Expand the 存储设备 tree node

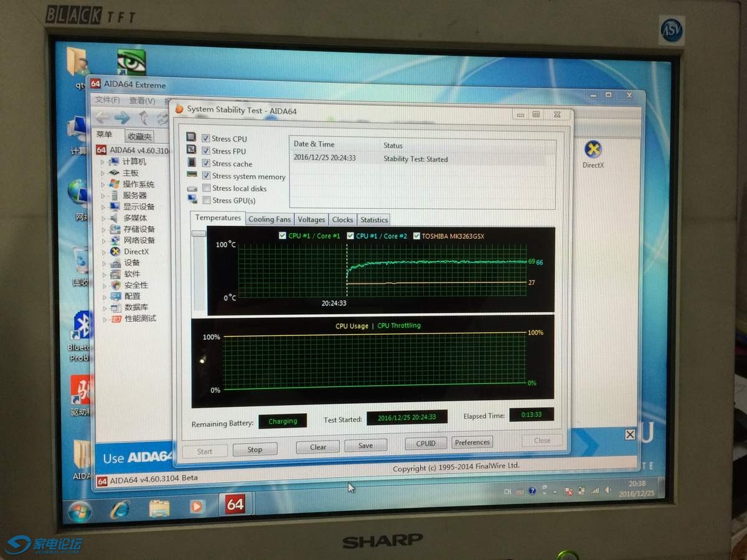103,229
